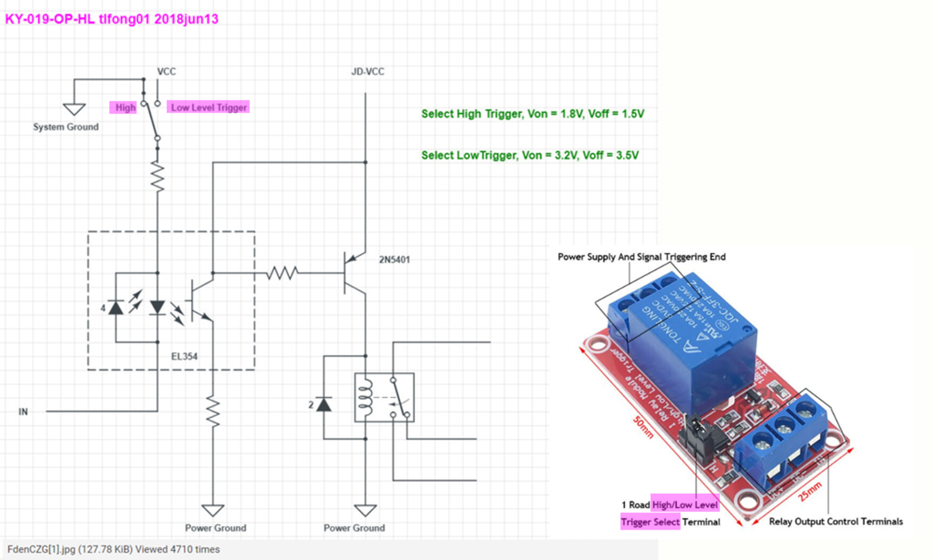933x560 pixels.
Task: Click Power Ground label under the relay
Action: [354, 528]
